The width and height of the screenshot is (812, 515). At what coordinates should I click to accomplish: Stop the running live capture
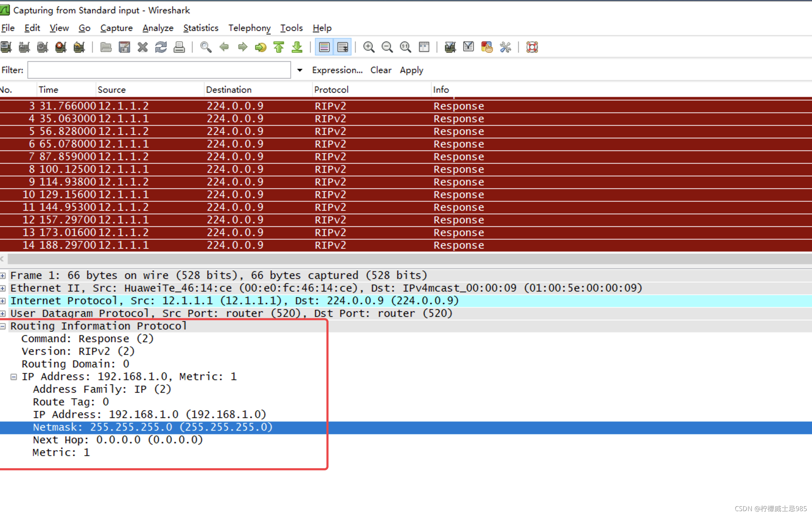(61, 47)
